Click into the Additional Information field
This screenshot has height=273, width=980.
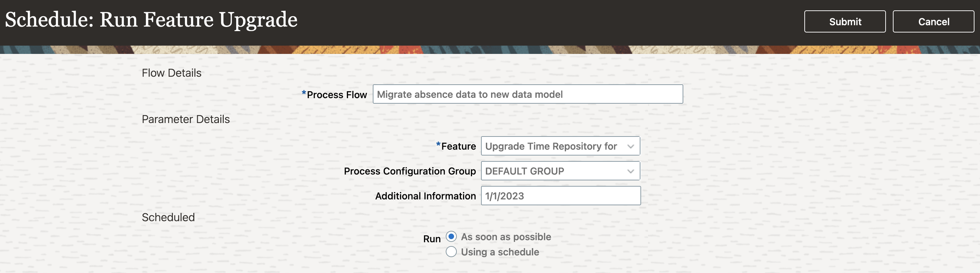point(561,196)
